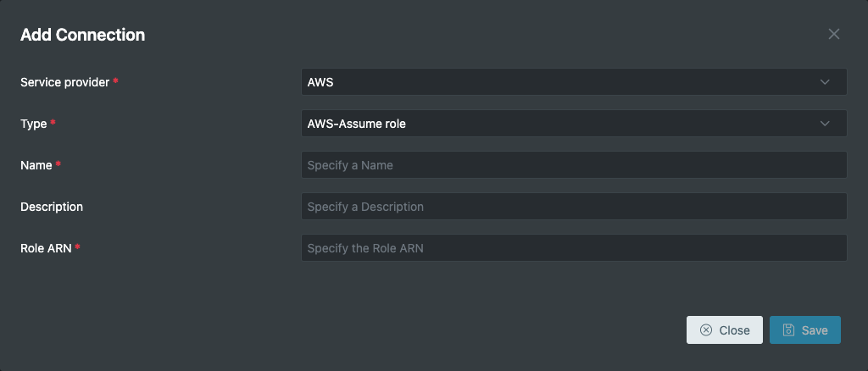Open the Type dropdown showing AWS-Assume role
This screenshot has width=868, height=371.
tap(574, 124)
